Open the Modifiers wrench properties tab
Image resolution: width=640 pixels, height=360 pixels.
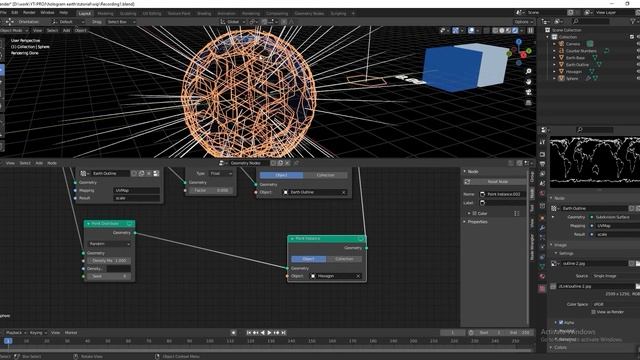click(542, 227)
